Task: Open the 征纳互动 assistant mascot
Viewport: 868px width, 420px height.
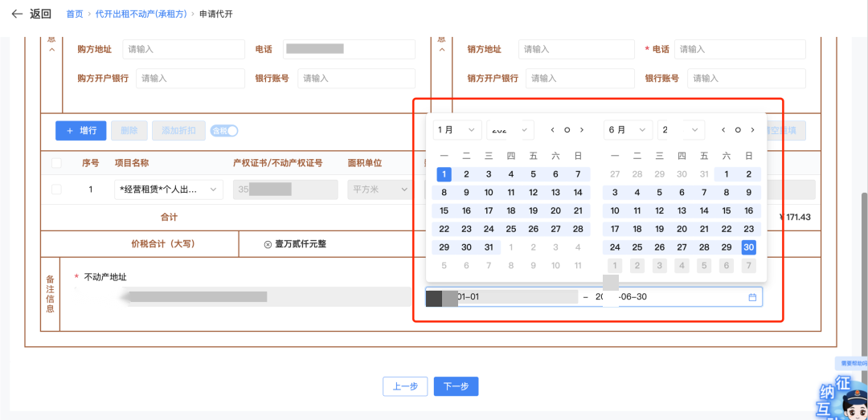Action: [844, 398]
